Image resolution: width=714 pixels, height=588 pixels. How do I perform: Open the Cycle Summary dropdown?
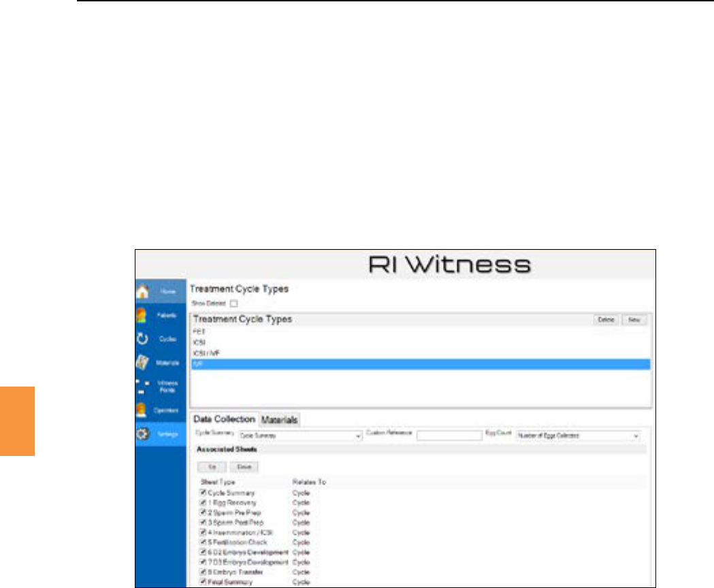click(300, 436)
